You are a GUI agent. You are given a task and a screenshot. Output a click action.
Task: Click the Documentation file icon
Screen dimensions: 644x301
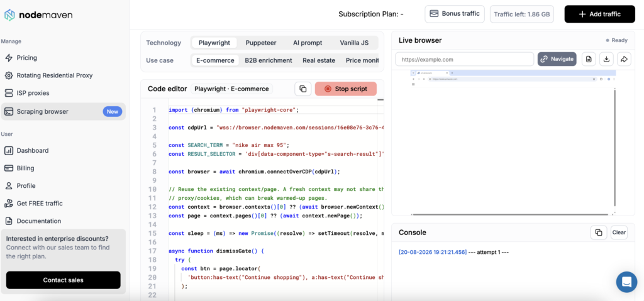pos(9,221)
